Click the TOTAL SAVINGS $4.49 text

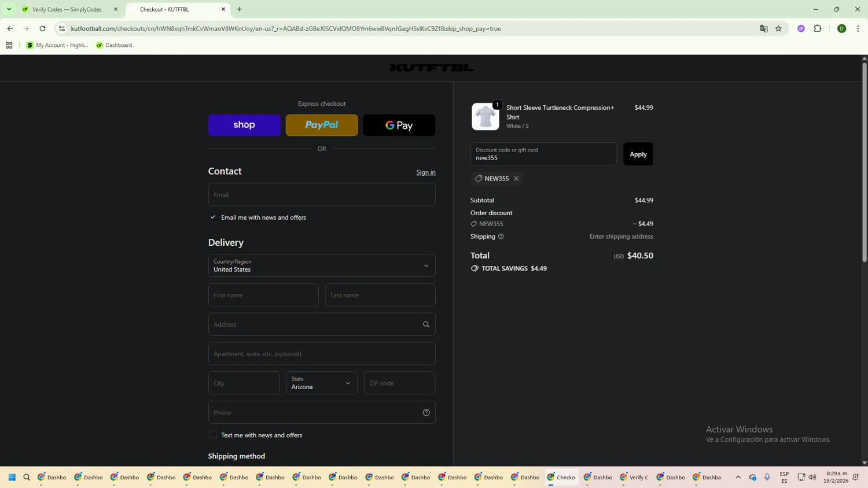[514, 268]
